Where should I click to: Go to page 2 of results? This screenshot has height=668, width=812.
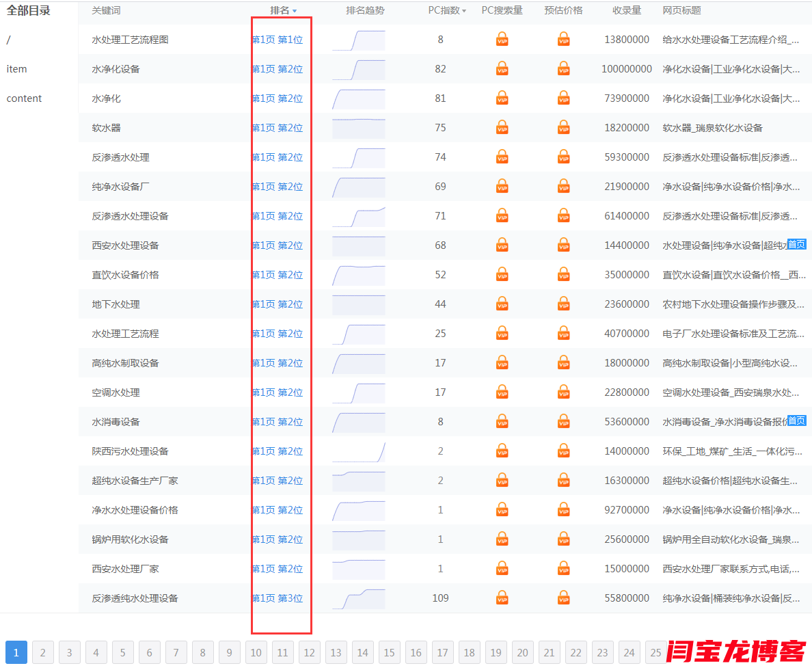coord(42,652)
